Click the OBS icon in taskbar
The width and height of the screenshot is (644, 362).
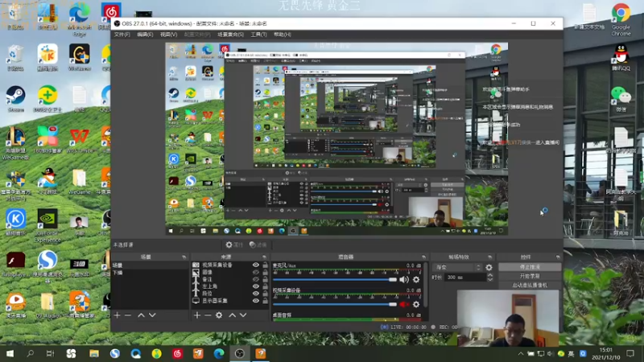pos(239,353)
